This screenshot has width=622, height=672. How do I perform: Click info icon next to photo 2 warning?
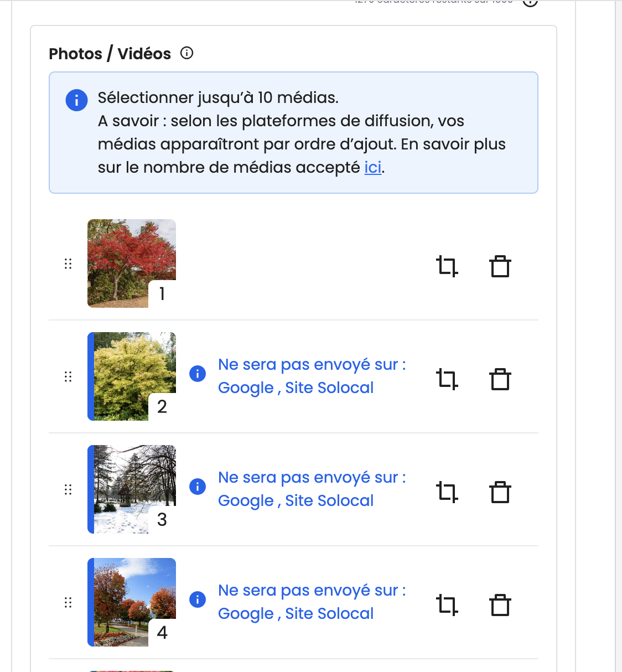click(198, 374)
